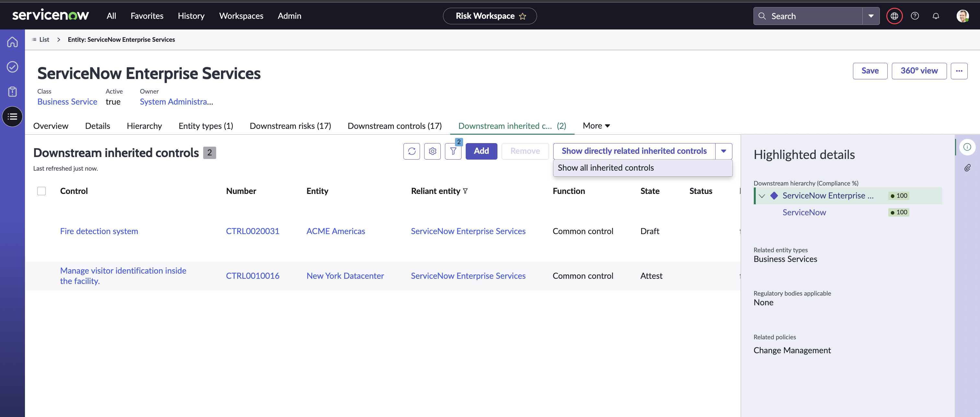This screenshot has height=417, width=980.
Task: Open the Home icon in left sidebar
Action: pyautogui.click(x=12, y=42)
